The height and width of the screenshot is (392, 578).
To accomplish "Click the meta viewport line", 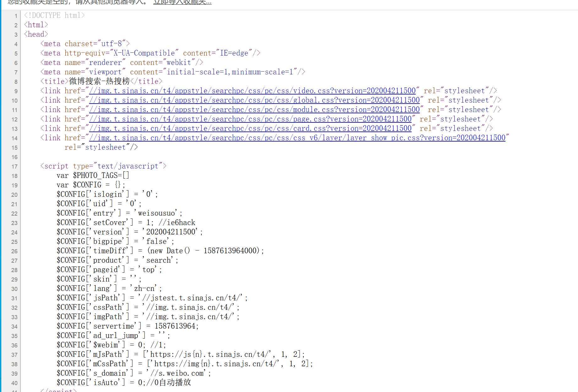I will click(x=173, y=72).
